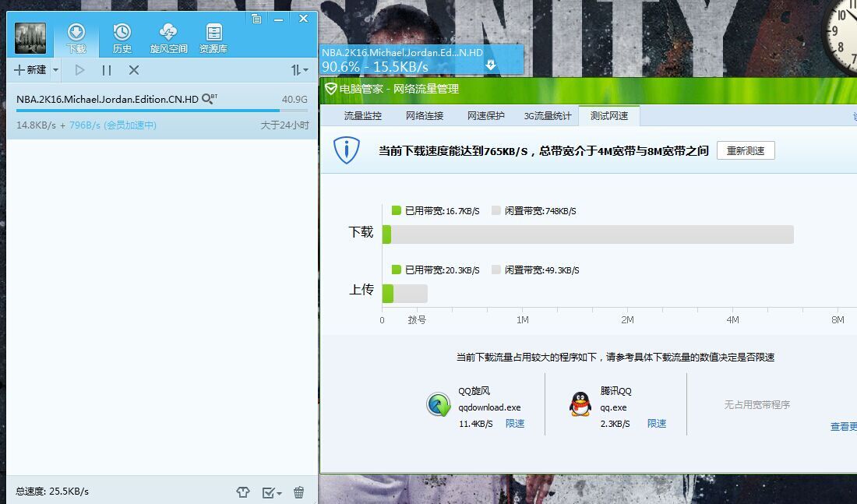This screenshot has width=857, height=504.
Task: Click the 腾讯QQ penguin icon
Action: 580,404
